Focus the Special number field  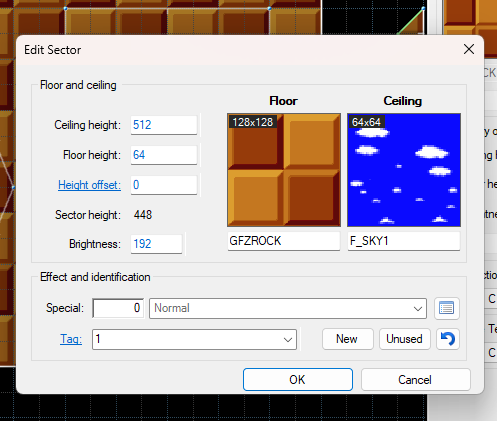[118, 308]
